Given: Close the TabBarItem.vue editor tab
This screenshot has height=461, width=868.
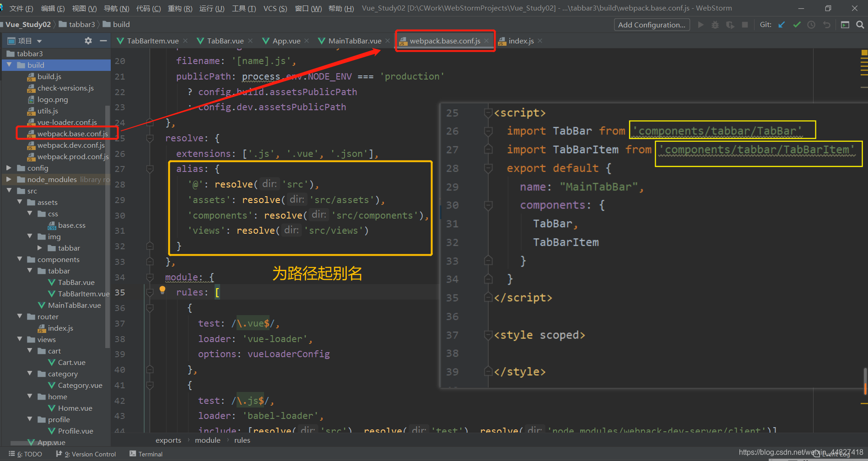Looking at the screenshot, I should tap(185, 41).
